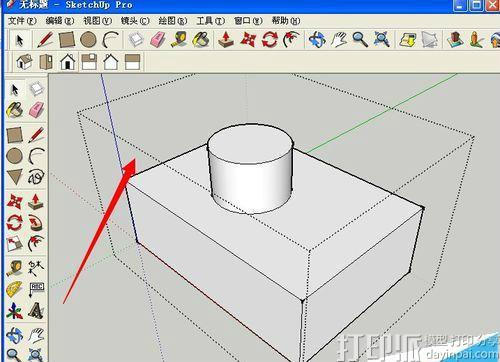Activate the pink Eraser tool in top toolbar
This screenshot has height=362, width=500.
tap(158, 39)
